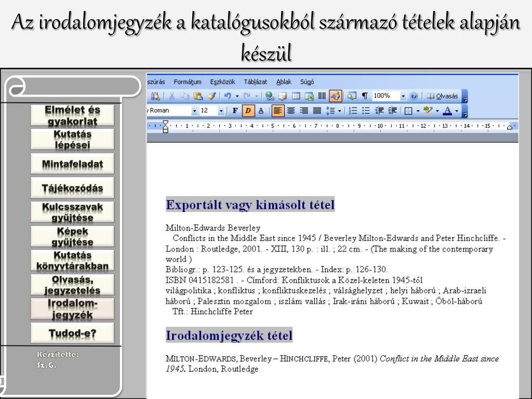Open the Ablak menu

[x=284, y=82]
